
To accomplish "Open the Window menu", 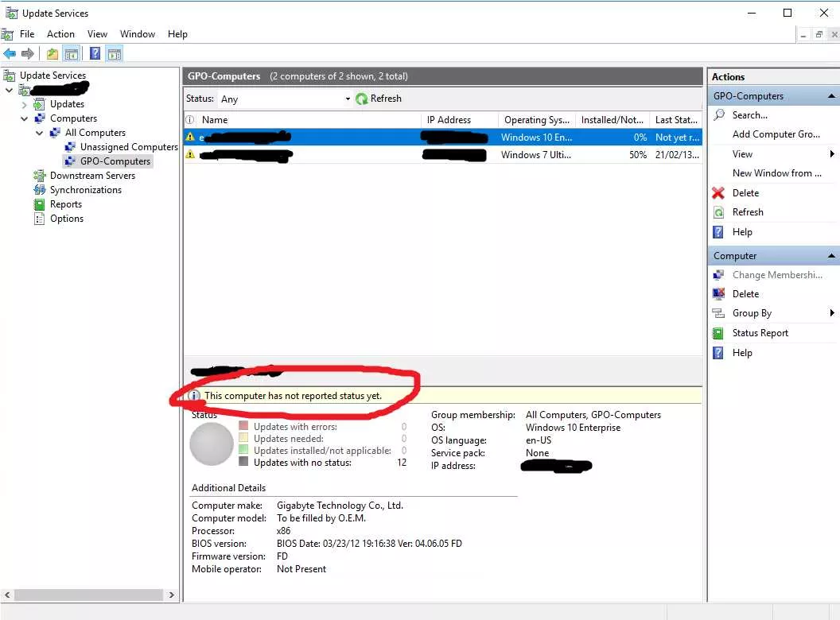I will [137, 33].
